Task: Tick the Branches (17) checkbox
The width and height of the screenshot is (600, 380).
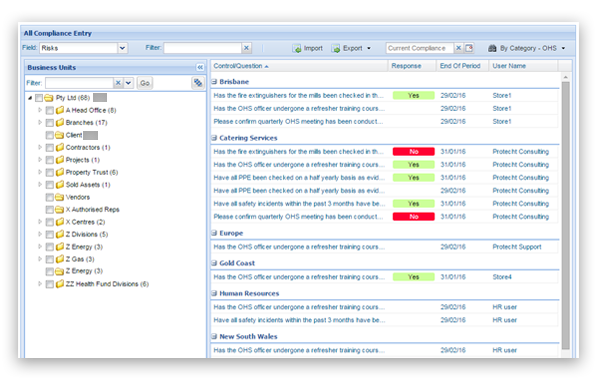Action: pyautogui.click(x=49, y=123)
